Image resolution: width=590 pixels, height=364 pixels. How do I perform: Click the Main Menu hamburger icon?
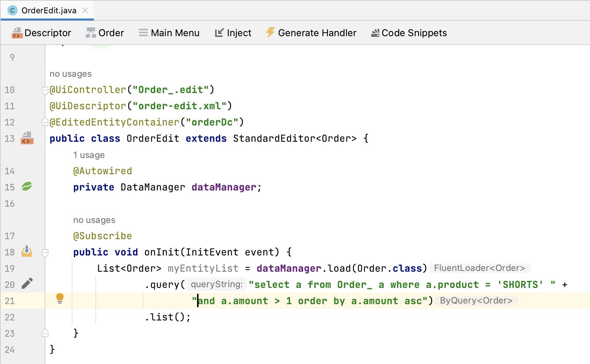click(143, 33)
